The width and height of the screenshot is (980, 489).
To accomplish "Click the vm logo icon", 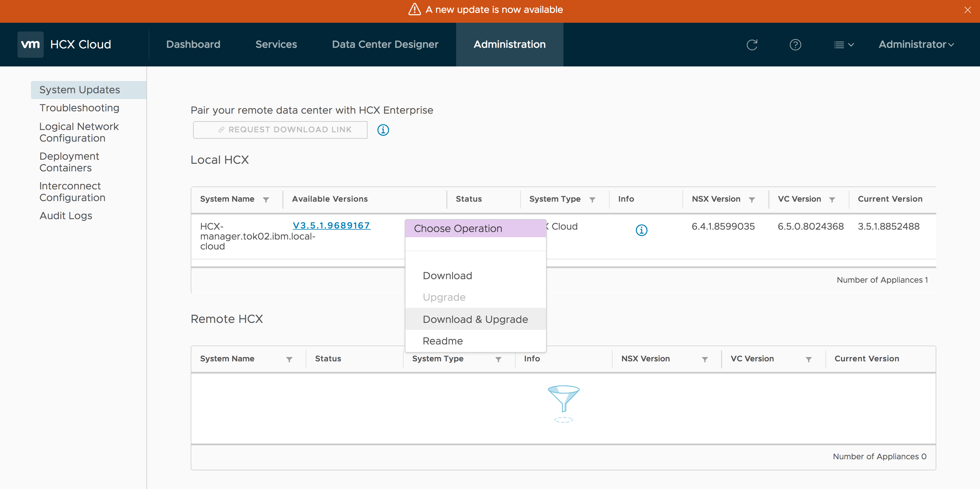I will point(30,45).
